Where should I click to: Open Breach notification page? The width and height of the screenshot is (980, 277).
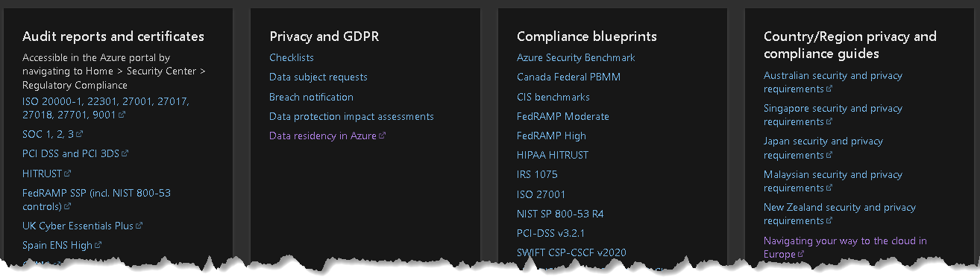[x=311, y=97]
